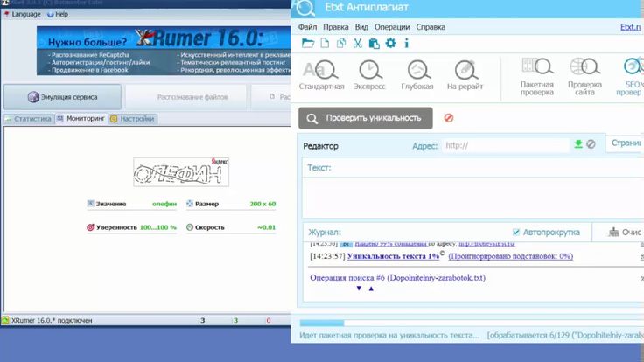Image resolution: width=644 pixels, height=362 pixels.
Task: Click green download arrow next to address field
Action: [578, 144]
